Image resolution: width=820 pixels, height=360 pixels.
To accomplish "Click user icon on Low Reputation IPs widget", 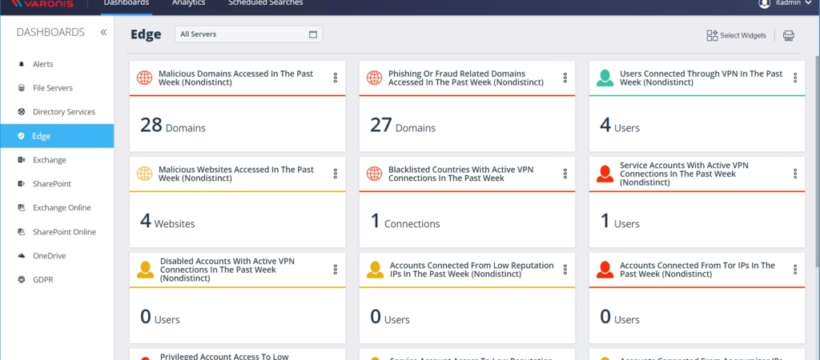I will (375, 269).
